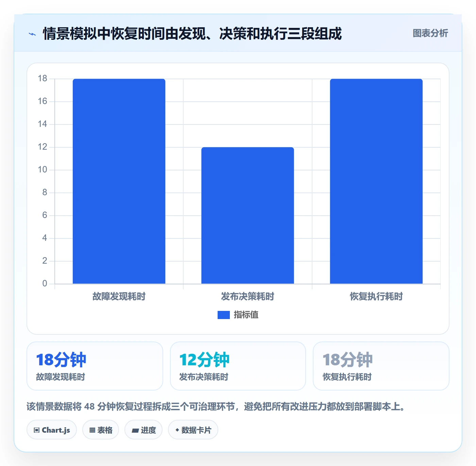The height and width of the screenshot is (466, 476).
Task: Click the 发布决策耗时 x-axis label
Action: [x=248, y=297]
